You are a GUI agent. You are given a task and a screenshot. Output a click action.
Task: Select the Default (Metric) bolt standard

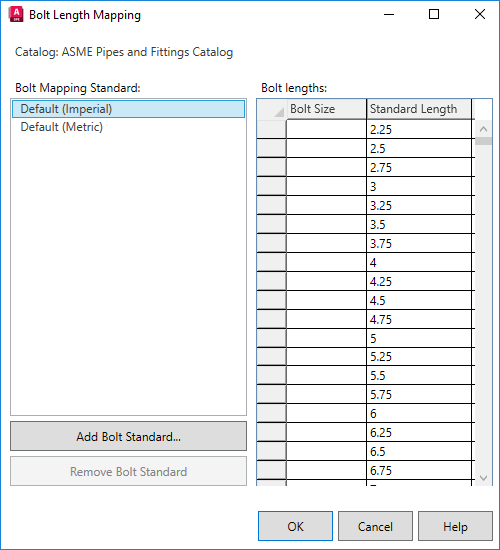(128, 127)
